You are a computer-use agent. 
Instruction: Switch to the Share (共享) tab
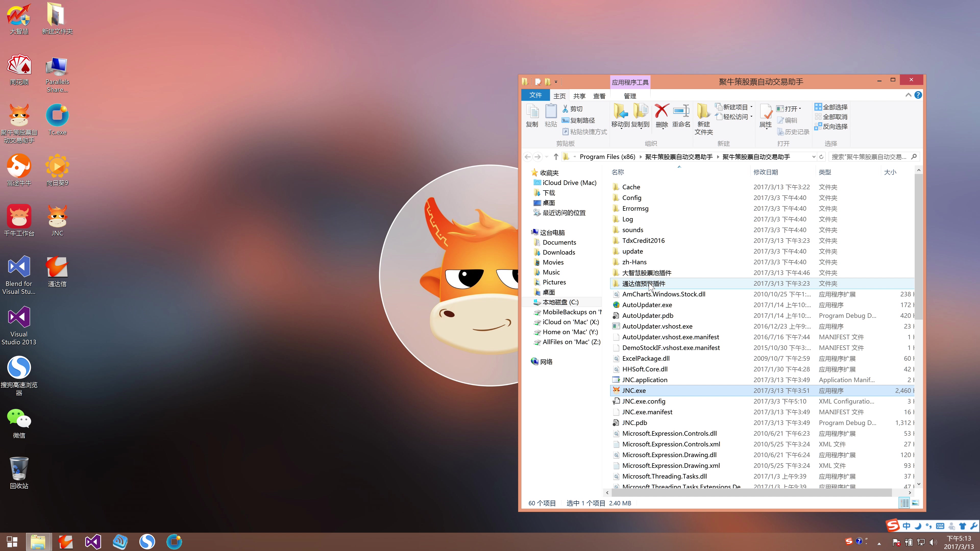coord(579,96)
